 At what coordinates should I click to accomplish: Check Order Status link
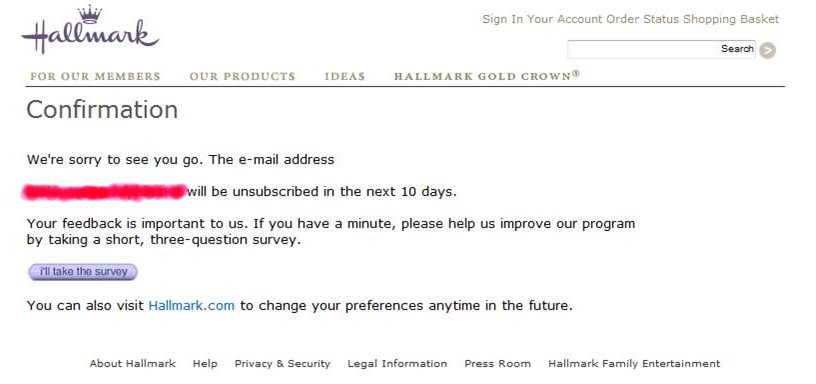point(642,19)
